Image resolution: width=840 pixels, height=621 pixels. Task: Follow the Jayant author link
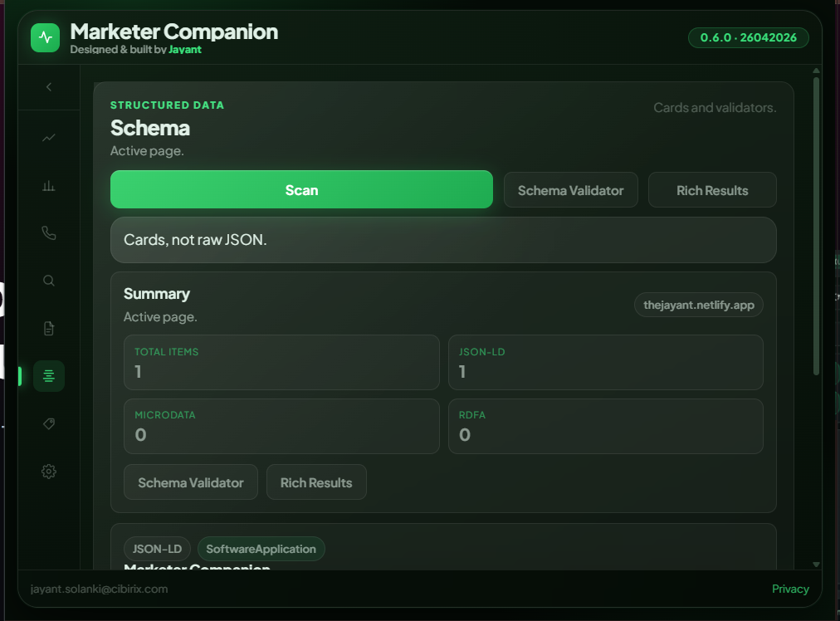(185, 49)
